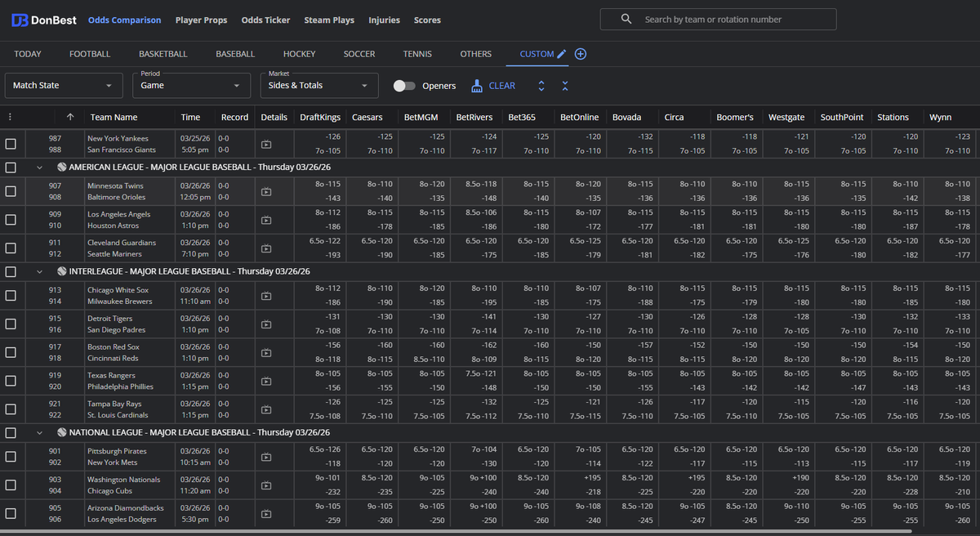Collapse the National League group
This screenshot has height=536, width=980.
(40, 432)
